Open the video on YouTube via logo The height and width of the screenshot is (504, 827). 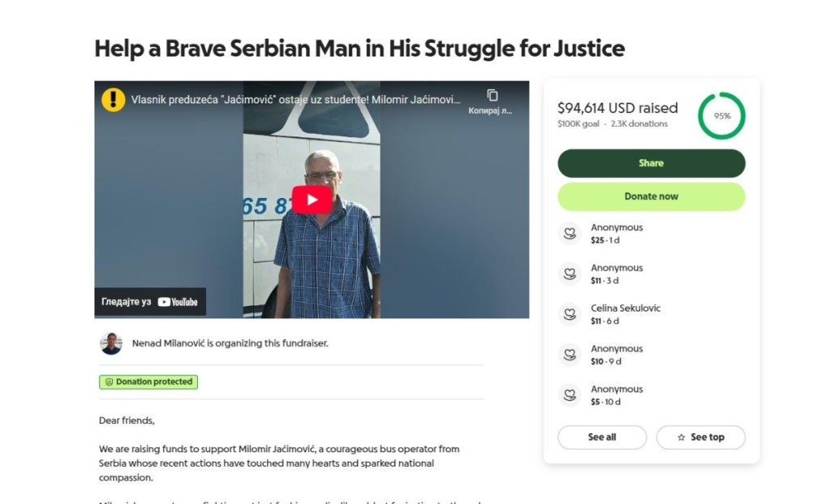click(x=178, y=302)
